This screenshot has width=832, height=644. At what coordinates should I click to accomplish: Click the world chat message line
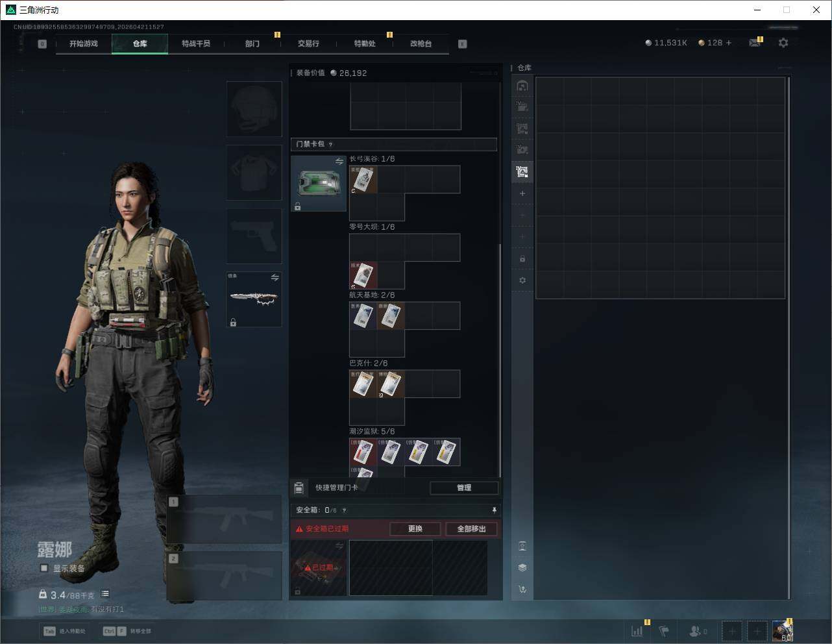81,610
